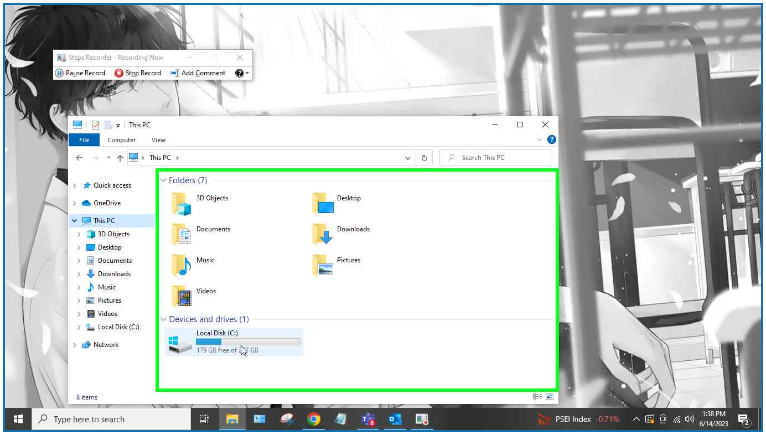Click the New folder quick access icon
The height and width of the screenshot is (436, 766).
click(x=108, y=125)
